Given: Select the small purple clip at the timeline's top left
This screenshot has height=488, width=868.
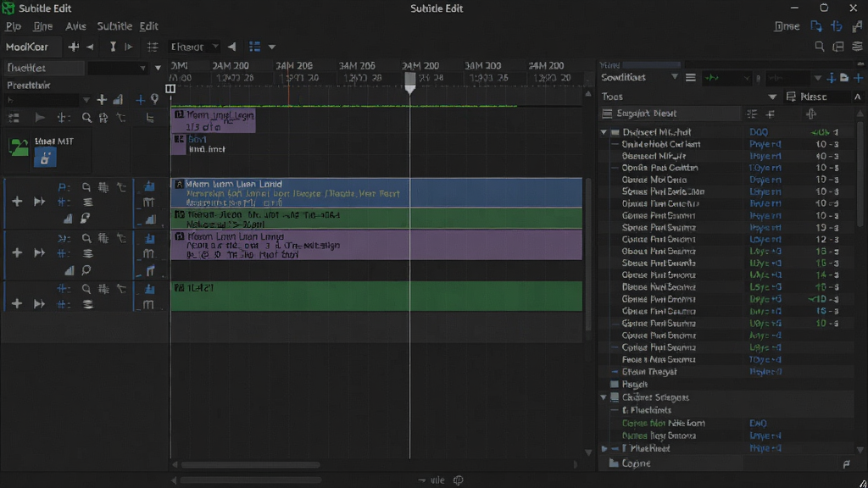Looking at the screenshot, I should 214,120.
